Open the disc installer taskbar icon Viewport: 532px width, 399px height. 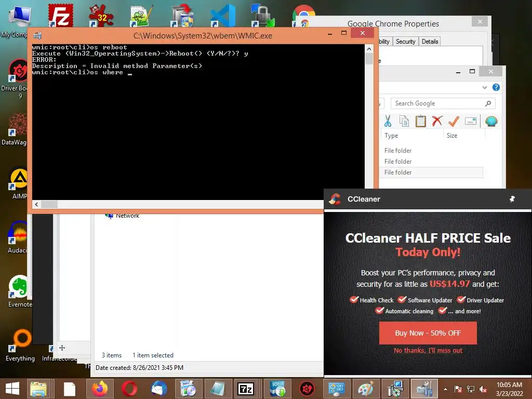tap(188, 389)
